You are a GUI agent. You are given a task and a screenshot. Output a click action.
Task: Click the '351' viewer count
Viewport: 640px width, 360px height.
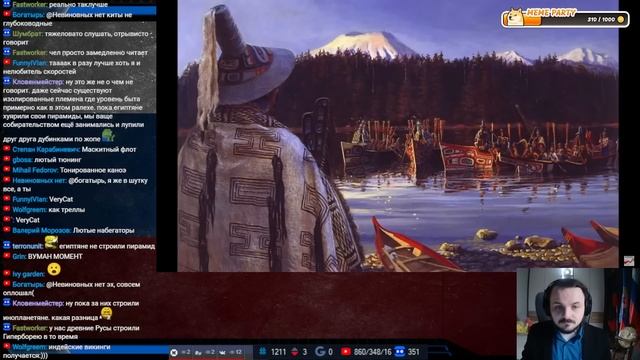click(413, 352)
